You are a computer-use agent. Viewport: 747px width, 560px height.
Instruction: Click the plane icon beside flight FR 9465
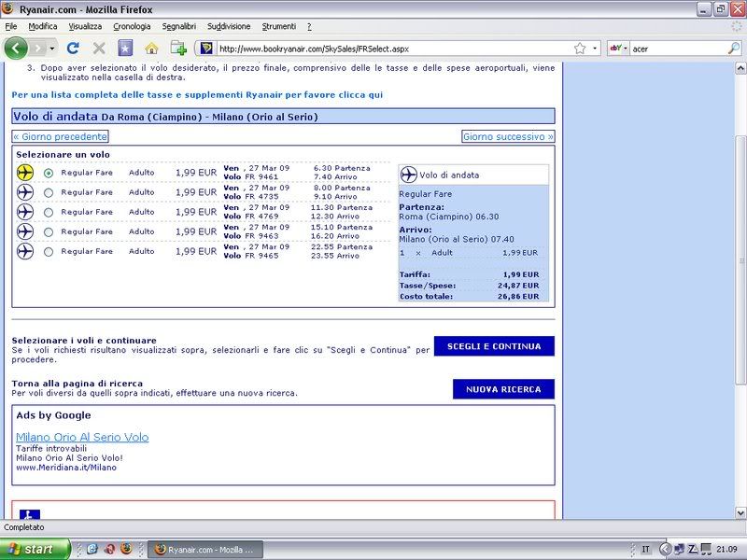tap(25, 251)
